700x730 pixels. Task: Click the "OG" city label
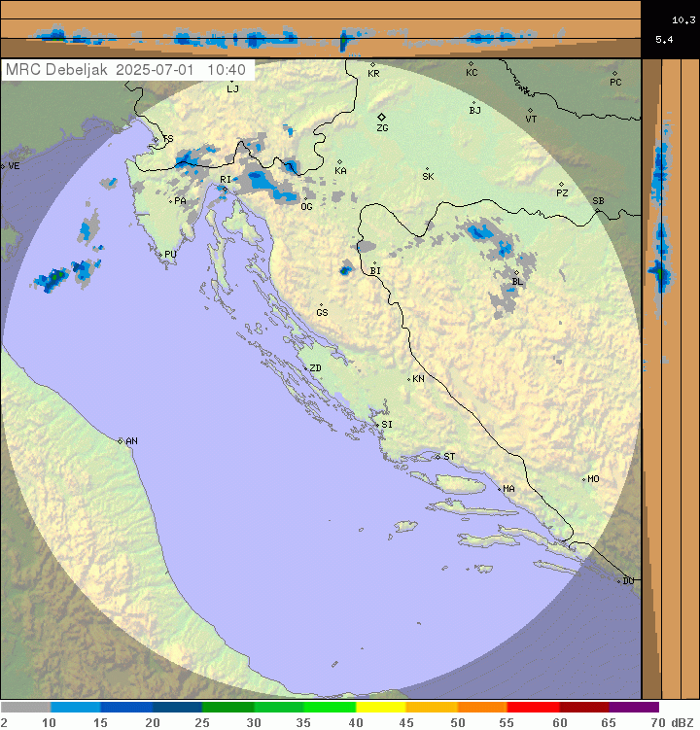(x=306, y=207)
